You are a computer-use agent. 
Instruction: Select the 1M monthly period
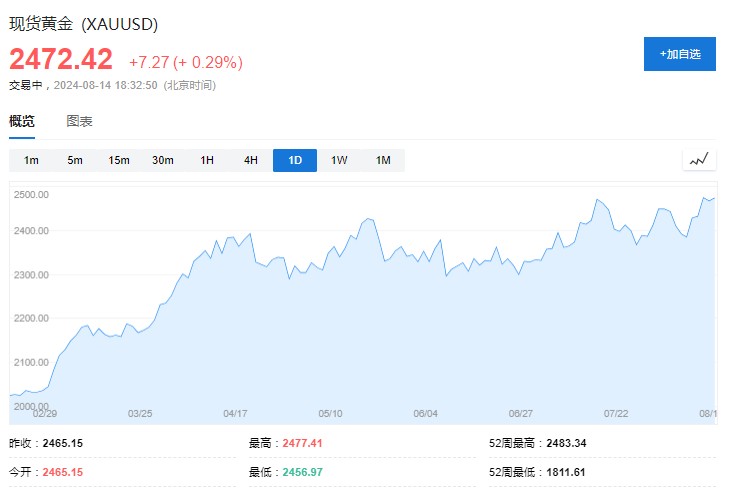click(383, 160)
